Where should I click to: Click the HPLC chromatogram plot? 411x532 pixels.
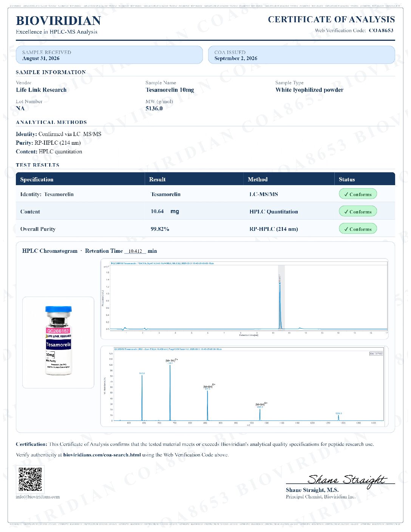(x=244, y=299)
